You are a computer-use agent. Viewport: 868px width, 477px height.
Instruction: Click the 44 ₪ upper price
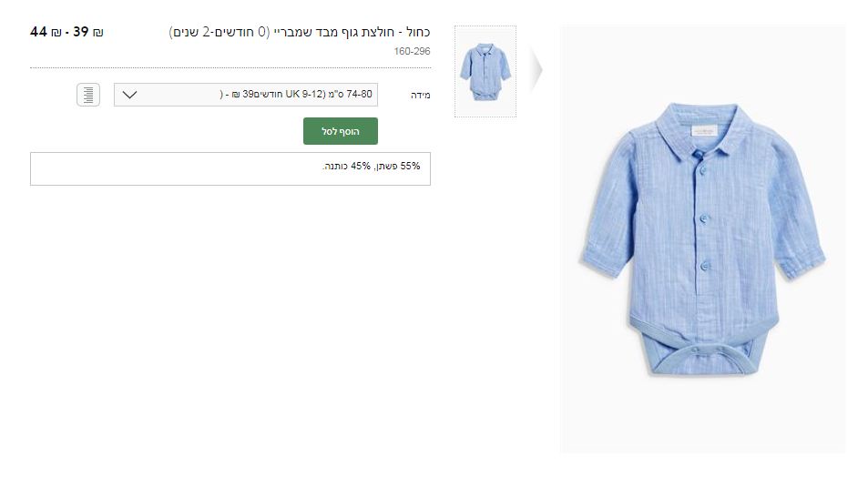coord(46,32)
